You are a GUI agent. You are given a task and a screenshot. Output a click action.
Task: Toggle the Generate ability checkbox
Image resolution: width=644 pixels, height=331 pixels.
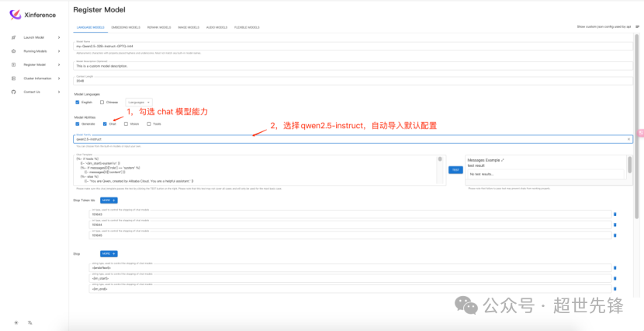78,124
